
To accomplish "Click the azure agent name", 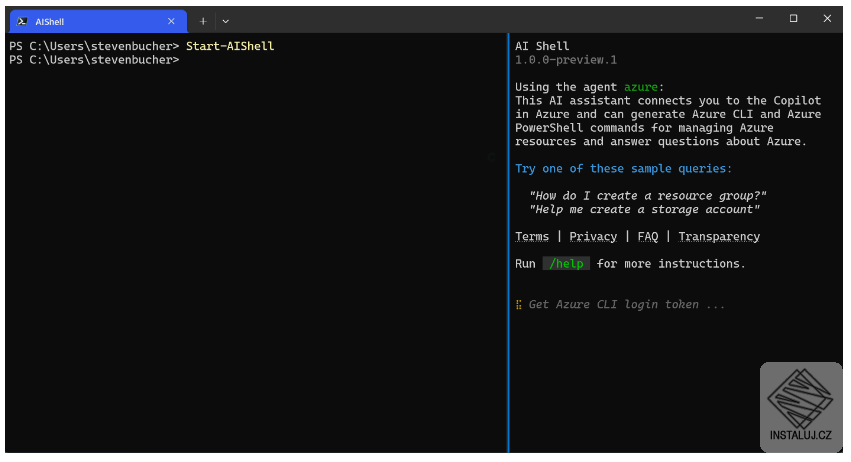I will (x=640, y=87).
